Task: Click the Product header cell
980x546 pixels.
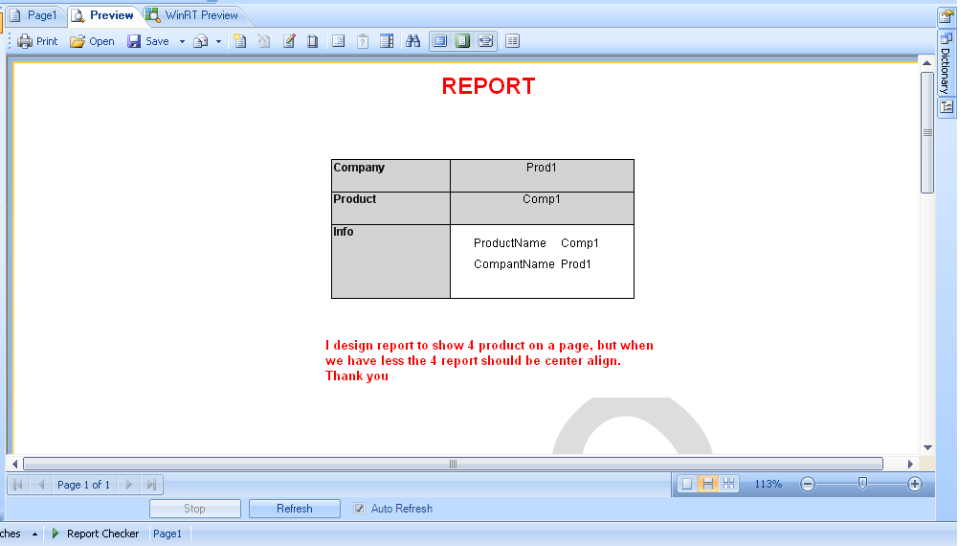Action: pos(390,208)
